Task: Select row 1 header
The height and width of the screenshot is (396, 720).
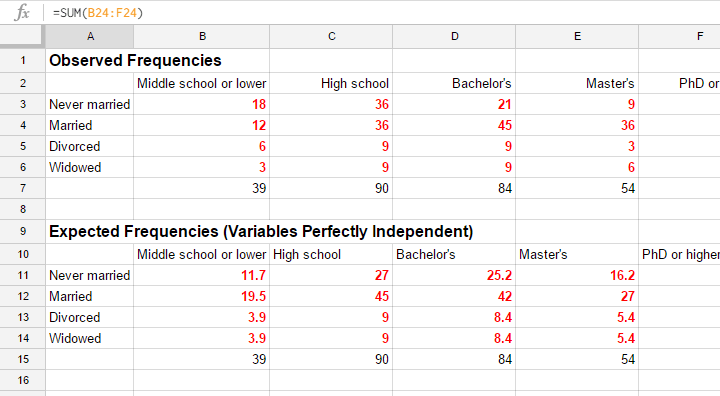Action: click(22, 61)
